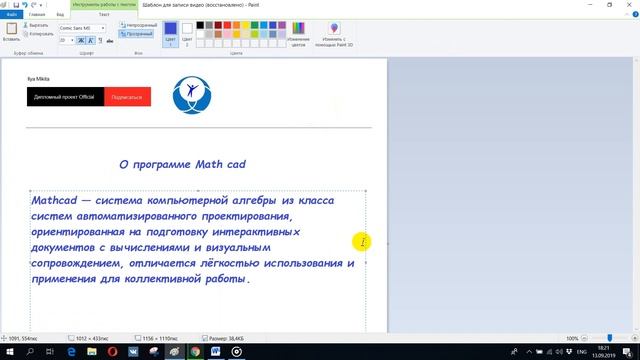Click the taskbar Search magnifier

tap(30, 351)
